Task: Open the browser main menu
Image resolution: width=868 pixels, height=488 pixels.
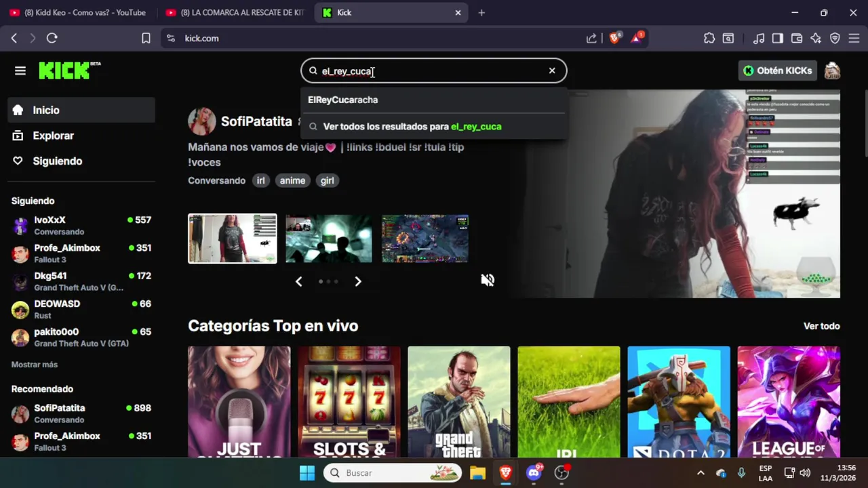Action: 854,39
